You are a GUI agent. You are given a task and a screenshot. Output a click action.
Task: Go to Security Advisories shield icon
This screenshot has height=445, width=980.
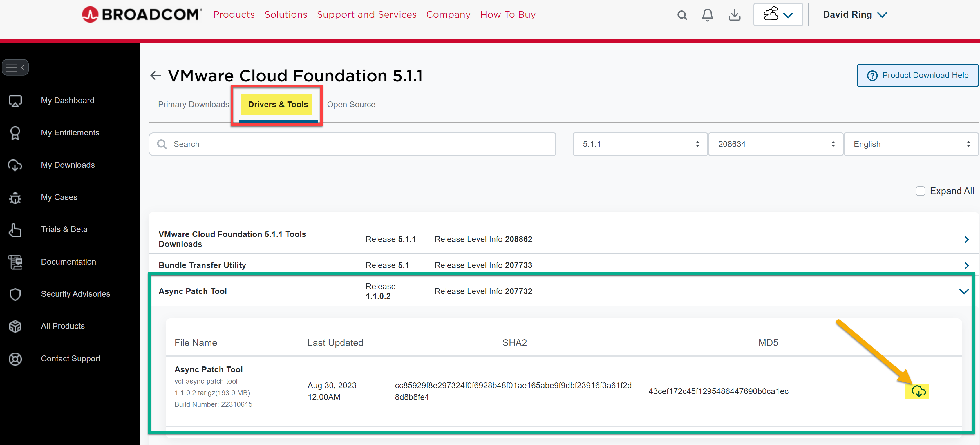(x=15, y=294)
